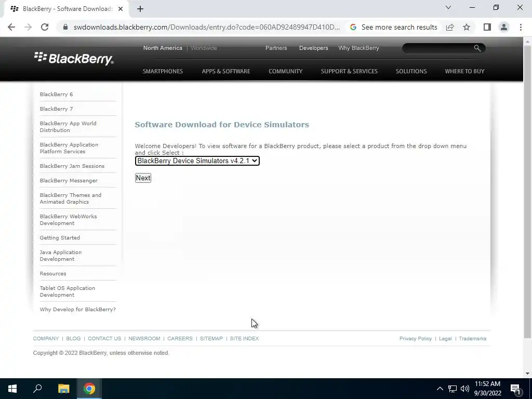Open Tablet OS Application Development
Screen dimensions: 532x399
(x=67, y=291)
